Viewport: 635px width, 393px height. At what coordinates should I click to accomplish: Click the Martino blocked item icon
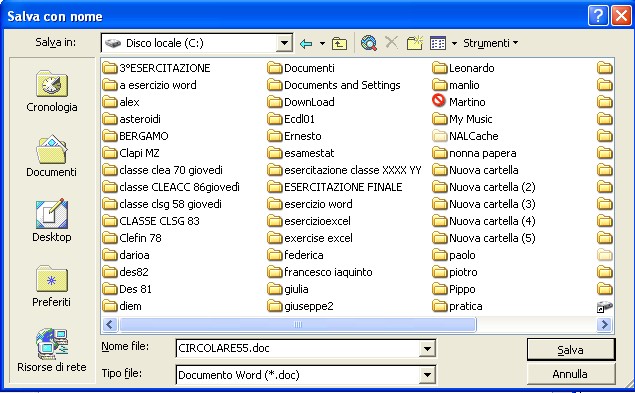coord(439,101)
